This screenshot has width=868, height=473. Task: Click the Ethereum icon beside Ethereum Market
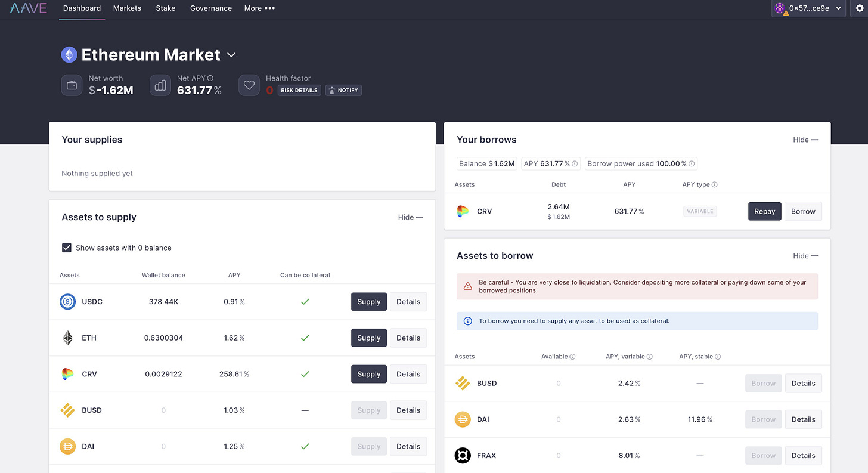click(x=69, y=55)
